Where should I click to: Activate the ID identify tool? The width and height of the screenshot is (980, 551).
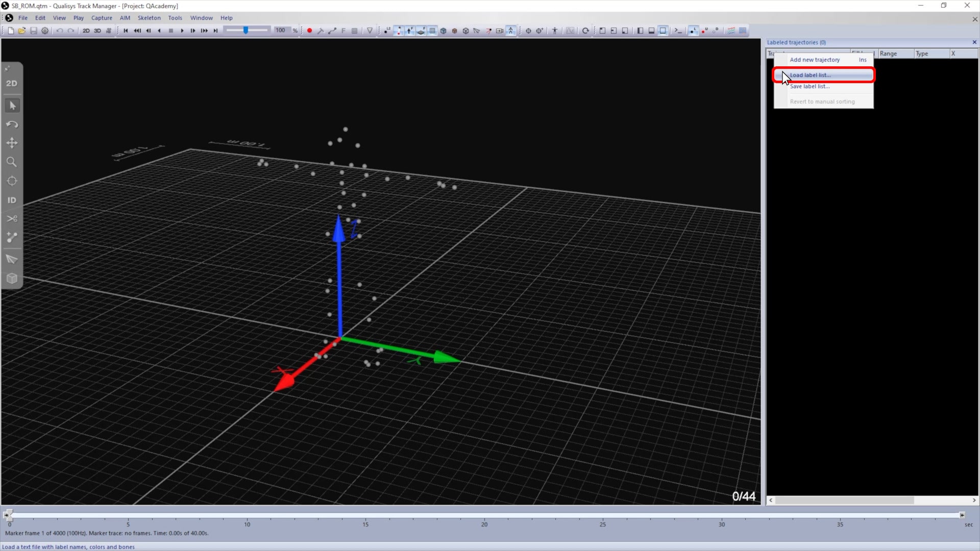[x=12, y=200]
